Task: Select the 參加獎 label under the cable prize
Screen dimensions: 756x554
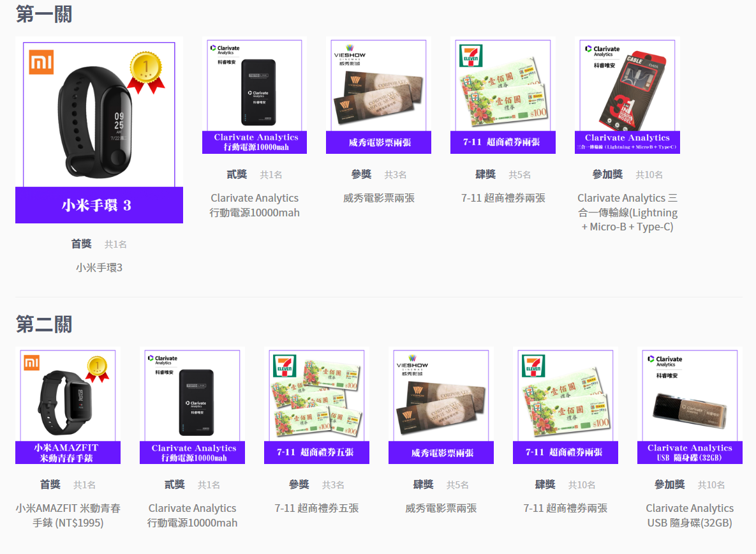Action: (x=607, y=174)
